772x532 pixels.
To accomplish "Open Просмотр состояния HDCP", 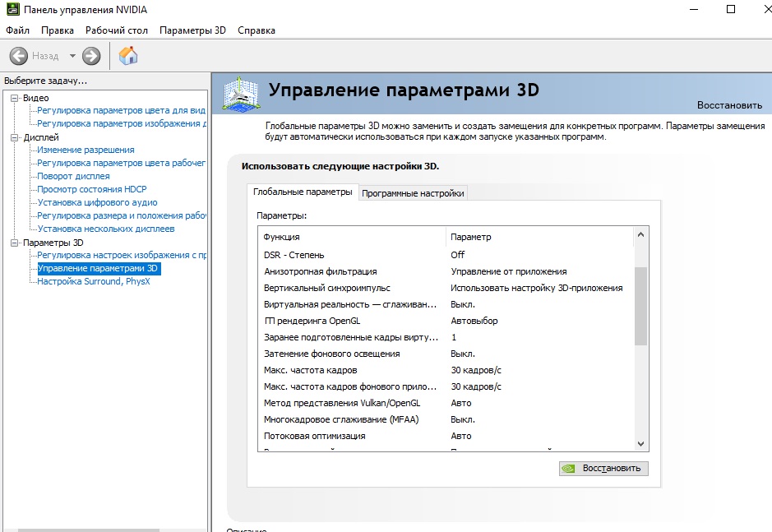I will [x=92, y=189].
